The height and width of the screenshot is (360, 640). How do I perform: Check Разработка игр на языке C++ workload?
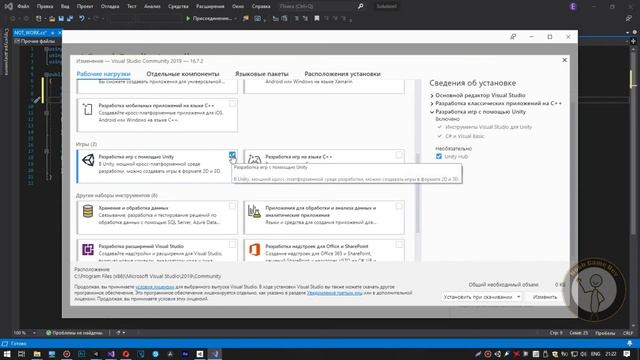[399, 155]
